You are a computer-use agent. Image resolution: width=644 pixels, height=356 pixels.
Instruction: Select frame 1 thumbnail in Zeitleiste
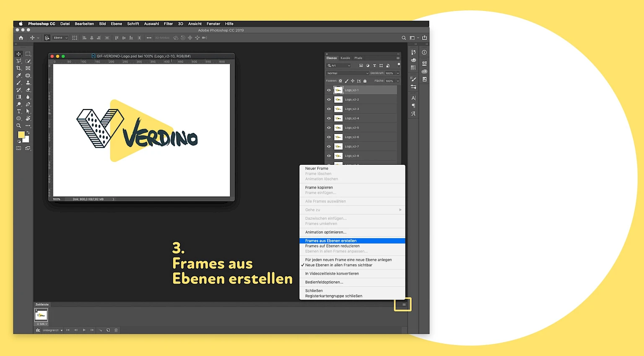[41, 315]
